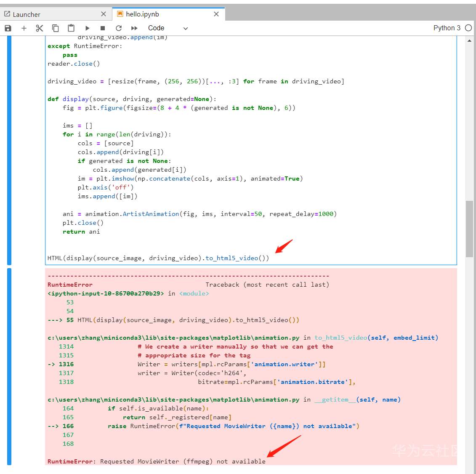Click the raise RuntimeError line 166

click(x=203, y=426)
